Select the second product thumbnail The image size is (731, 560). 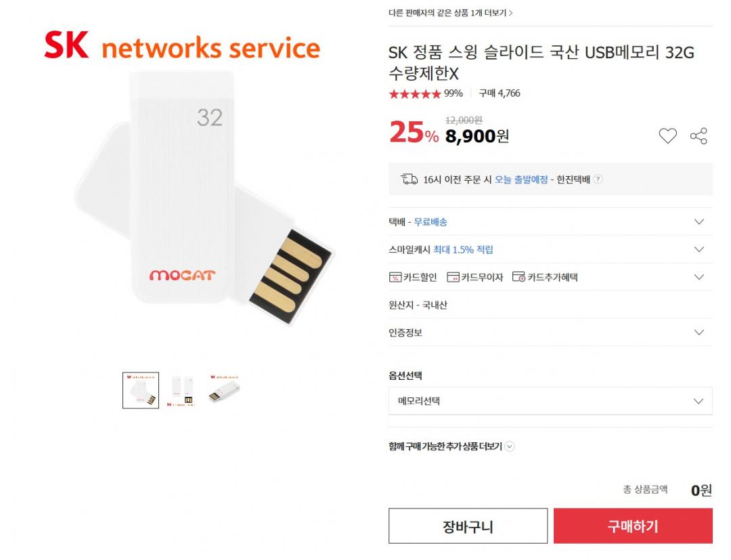(181, 391)
